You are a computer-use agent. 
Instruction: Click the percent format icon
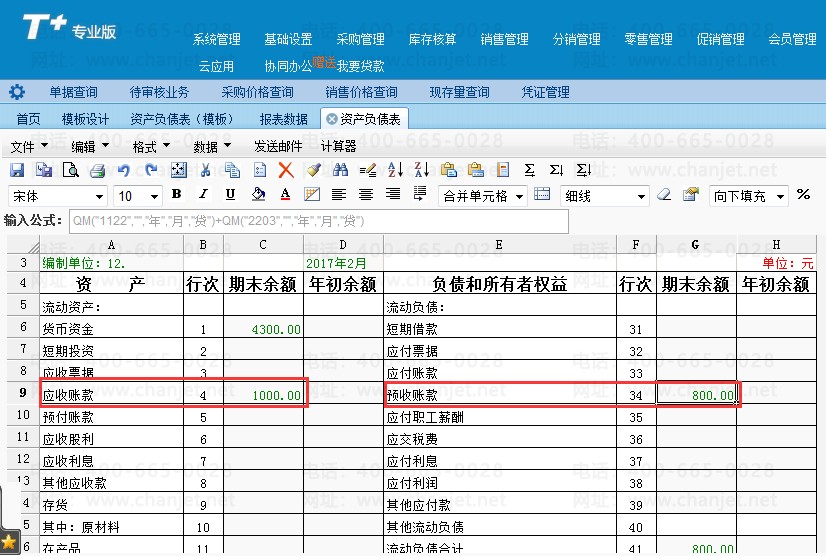tap(805, 195)
